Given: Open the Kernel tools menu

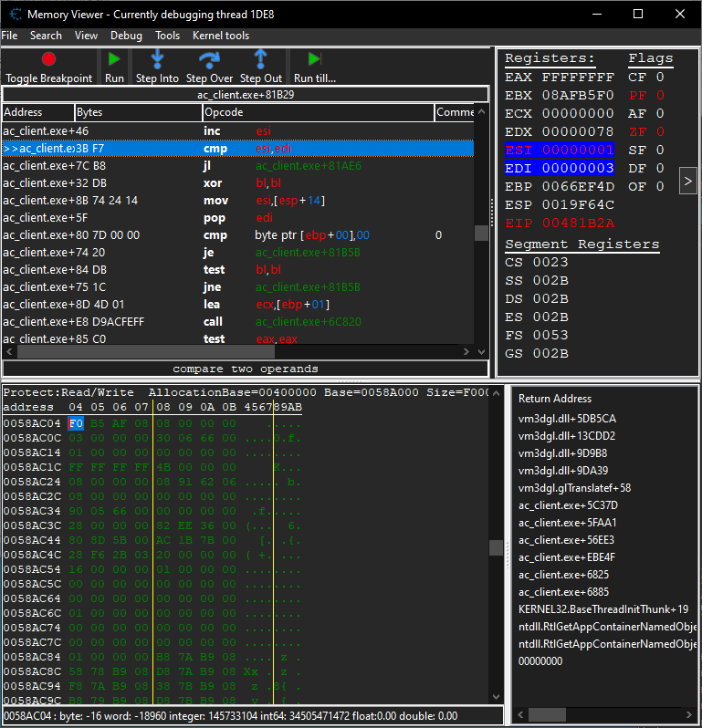Looking at the screenshot, I should [x=221, y=36].
